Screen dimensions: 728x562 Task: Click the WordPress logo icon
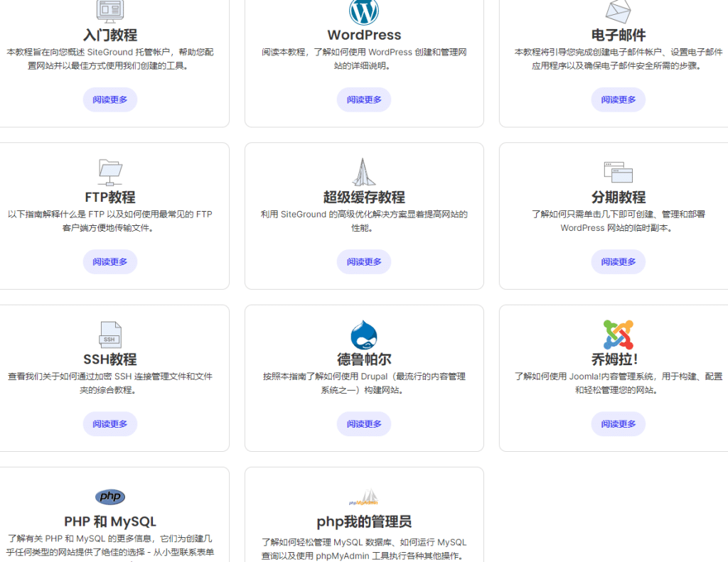point(364,11)
